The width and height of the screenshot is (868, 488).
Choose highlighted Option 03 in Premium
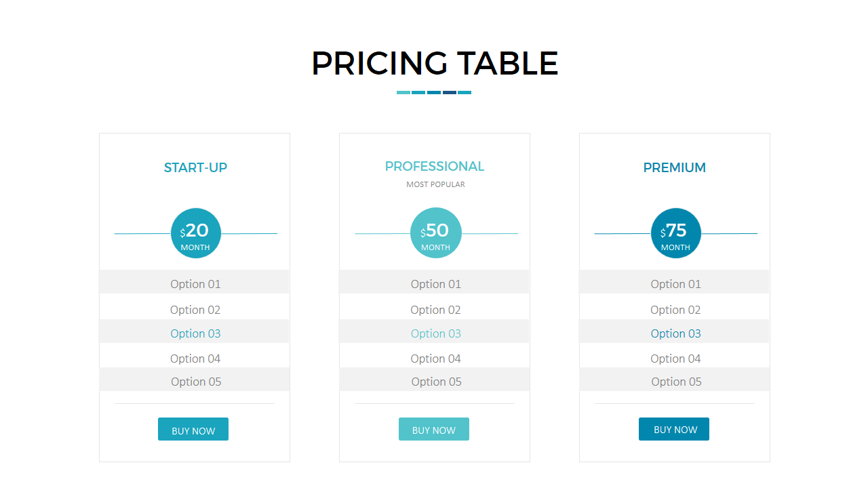675,333
